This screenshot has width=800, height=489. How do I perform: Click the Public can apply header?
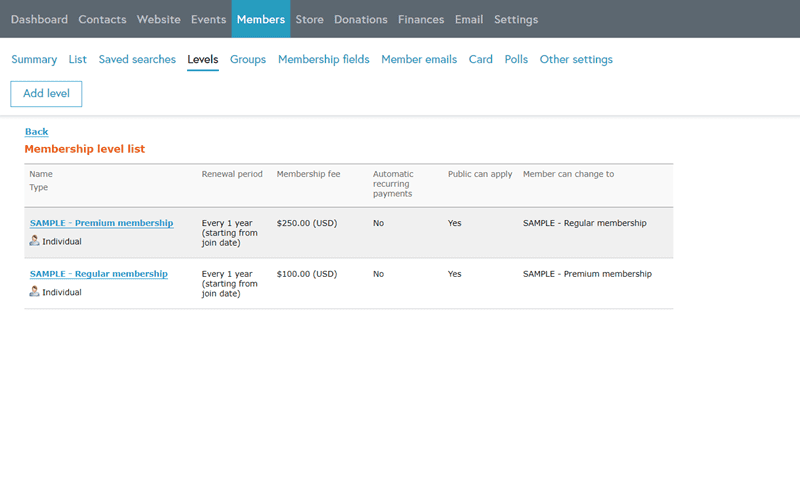[x=480, y=174]
